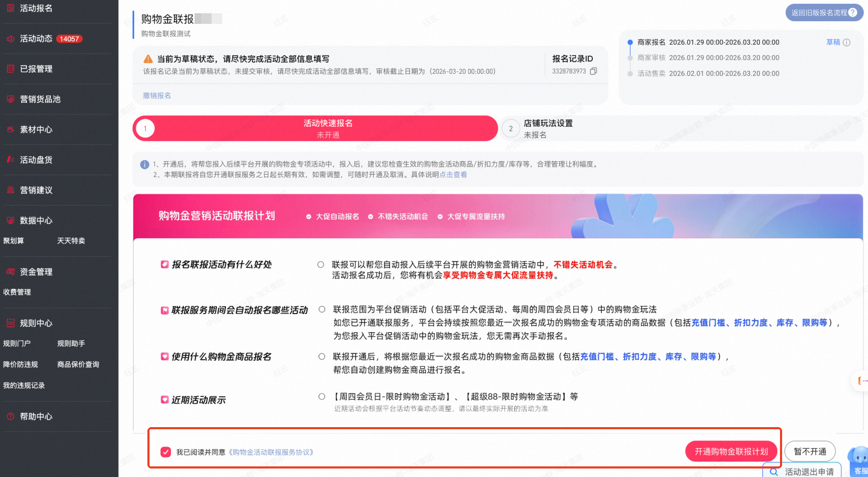Click icon beside 联报服务期间会自动报名哪些活动
868x477 pixels.
coord(164,310)
